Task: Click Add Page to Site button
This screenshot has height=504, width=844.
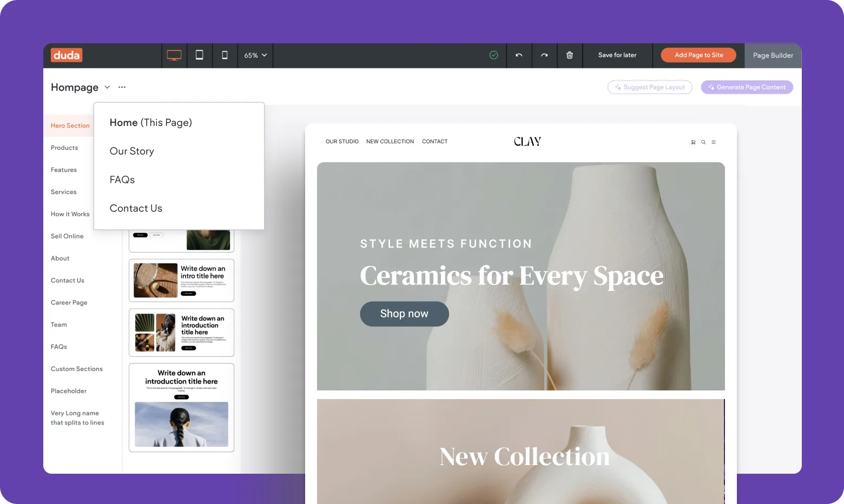Action: (698, 55)
